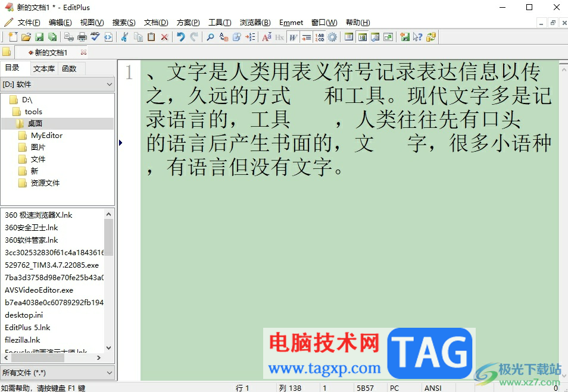Open the 搜索(S) menu
This screenshot has height=392, width=568.
(x=124, y=23)
